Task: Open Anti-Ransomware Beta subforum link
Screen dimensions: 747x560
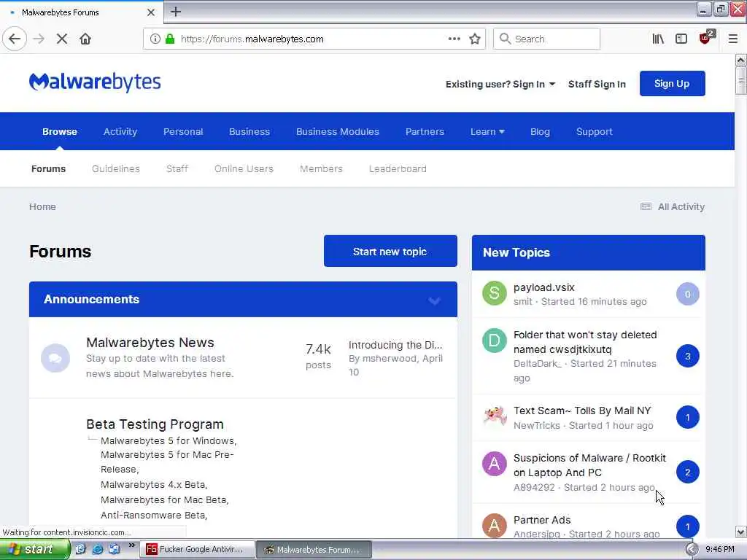Action: coord(154,516)
